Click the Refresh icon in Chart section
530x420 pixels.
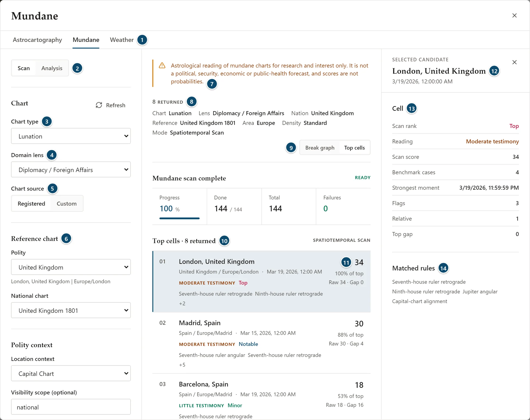99,105
